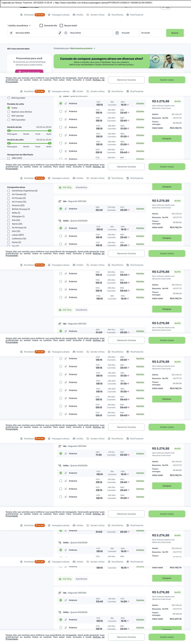Screen dimensions: 191x644
Task: Open the Mais baratos primeiro sort dropdown
Action: coord(82,49)
